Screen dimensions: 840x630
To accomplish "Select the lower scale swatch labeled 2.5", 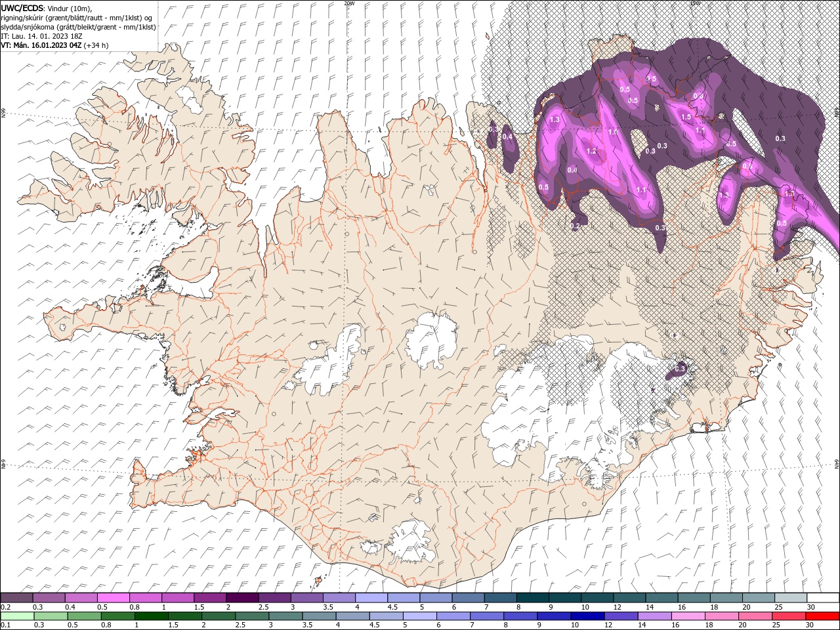I will [x=252, y=616].
